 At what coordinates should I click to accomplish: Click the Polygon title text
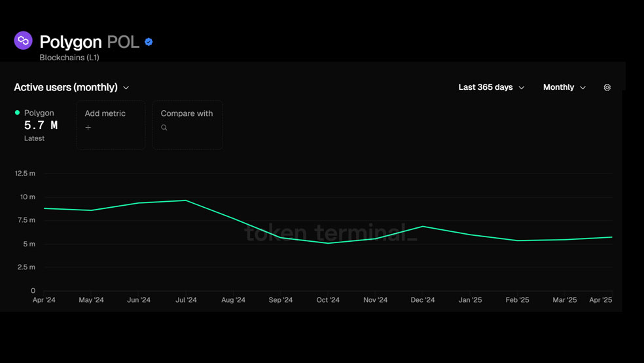pyautogui.click(x=71, y=42)
